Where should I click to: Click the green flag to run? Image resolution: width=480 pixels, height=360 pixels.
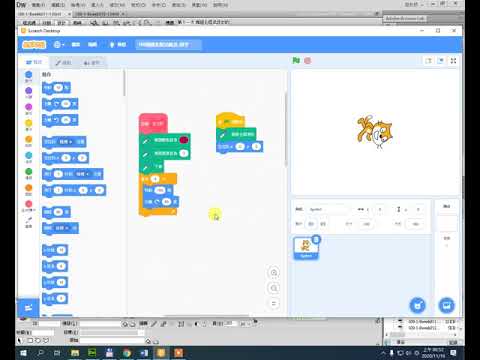pyautogui.click(x=296, y=61)
